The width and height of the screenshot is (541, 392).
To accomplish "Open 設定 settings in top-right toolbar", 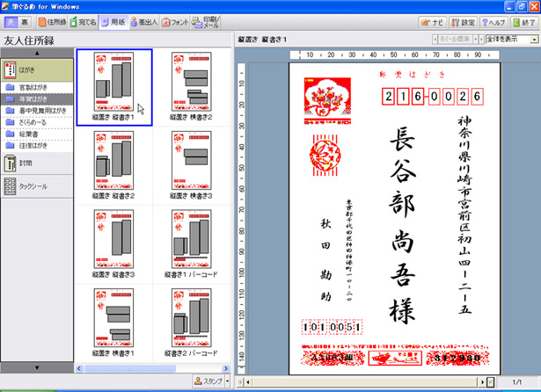I will [464, 21].
